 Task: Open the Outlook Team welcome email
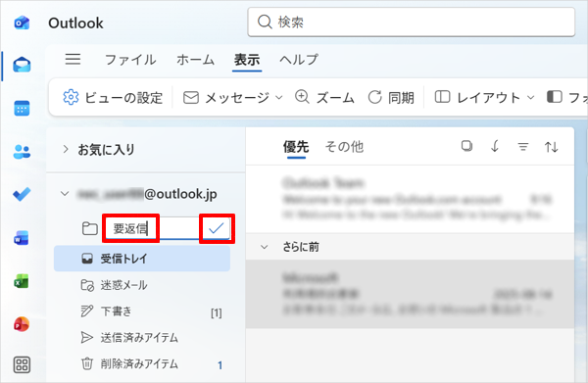coord(410,199)
